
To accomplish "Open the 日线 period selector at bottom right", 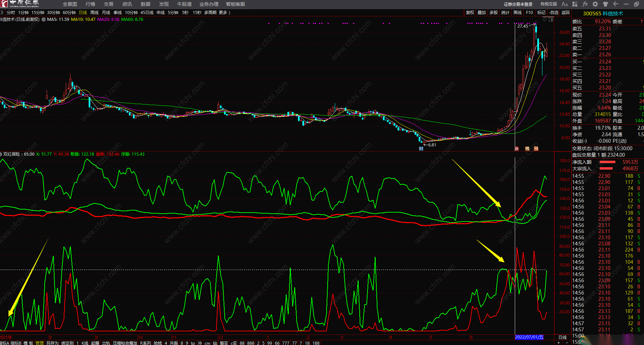I will pos(563,337).
